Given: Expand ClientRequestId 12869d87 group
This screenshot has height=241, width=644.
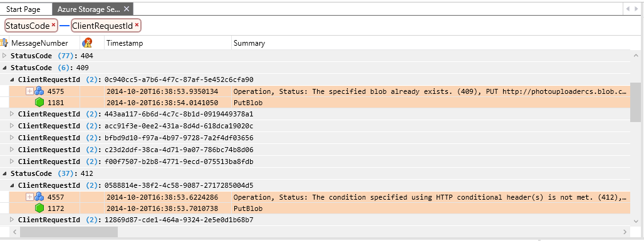Looking at the screenshot, I should coord(12,220).
